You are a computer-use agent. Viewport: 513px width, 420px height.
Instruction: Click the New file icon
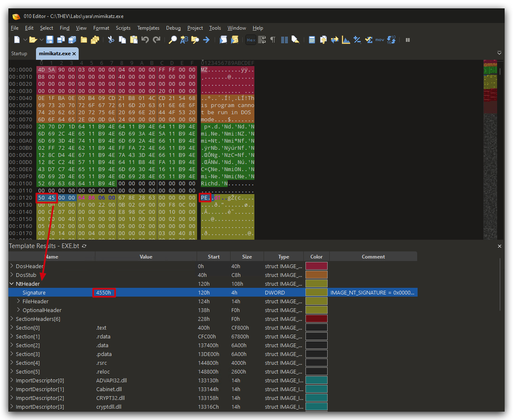pyautogui.click(x=17, y=40)
